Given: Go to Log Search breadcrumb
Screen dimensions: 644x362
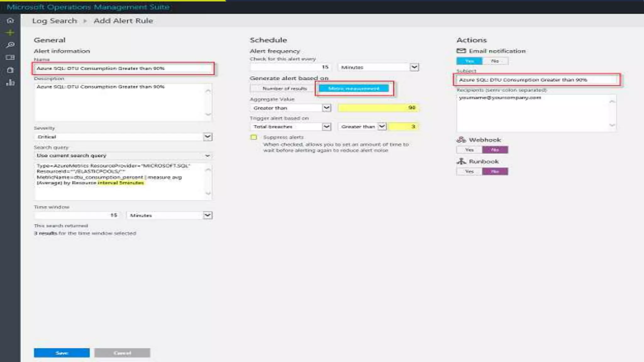Looking at the screenshot, I should (x=55, y=21).
